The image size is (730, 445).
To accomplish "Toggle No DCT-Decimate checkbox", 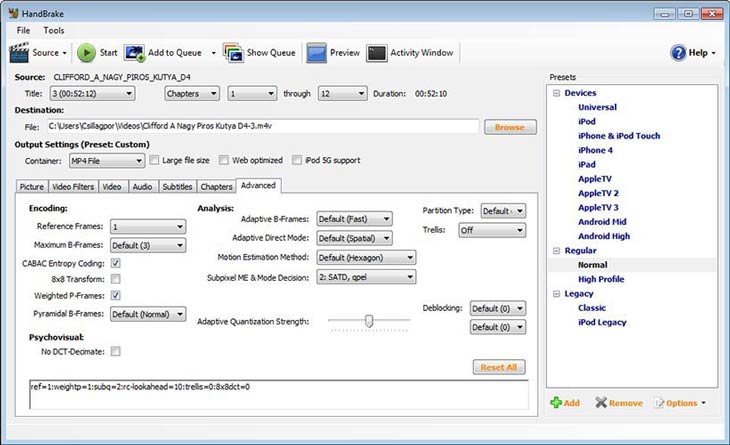I will (115, 351).
